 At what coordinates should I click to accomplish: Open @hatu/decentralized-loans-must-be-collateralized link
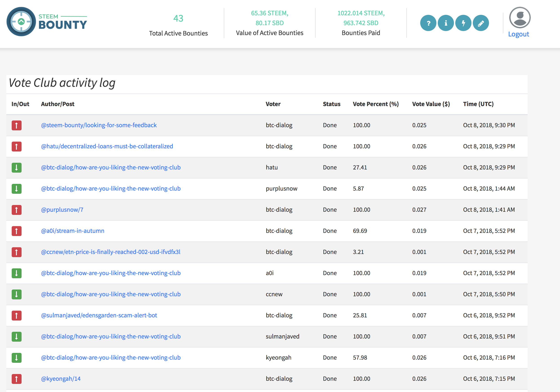tap(107, 146)
